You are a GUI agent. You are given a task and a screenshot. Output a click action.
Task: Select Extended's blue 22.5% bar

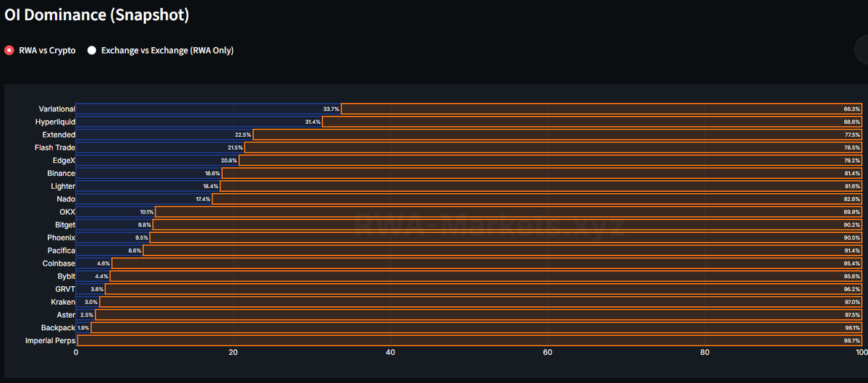click(164, 135)
